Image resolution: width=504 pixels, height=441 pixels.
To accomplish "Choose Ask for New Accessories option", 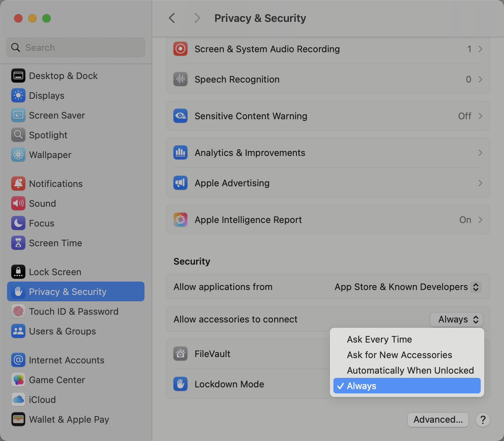I will 407,355.
